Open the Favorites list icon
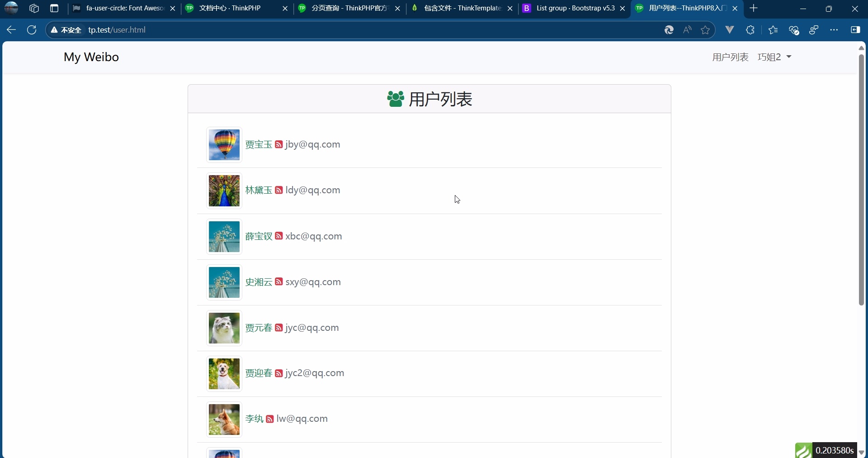868x458 pixels. (773, 30)
